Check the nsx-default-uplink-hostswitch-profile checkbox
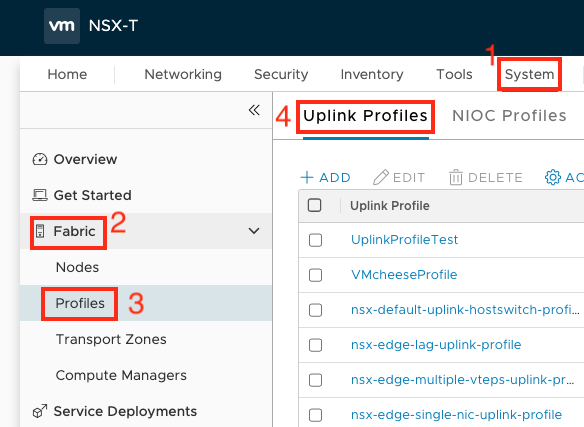The image size is (584, 427). pos(315,310)
